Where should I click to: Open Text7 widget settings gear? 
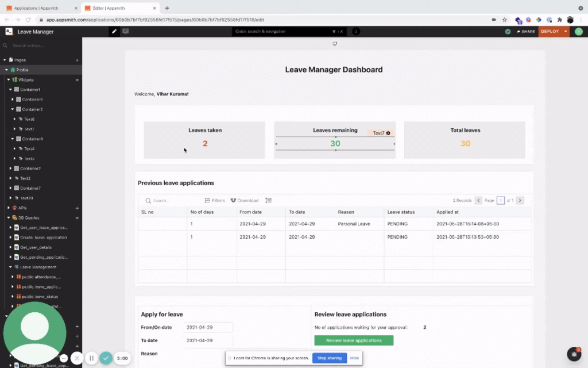pyautogui.click(x=388, y=133)
